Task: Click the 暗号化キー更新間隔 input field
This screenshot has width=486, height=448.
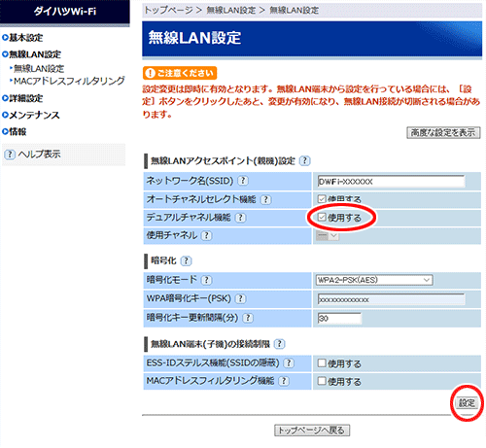Action: [339, 319]
